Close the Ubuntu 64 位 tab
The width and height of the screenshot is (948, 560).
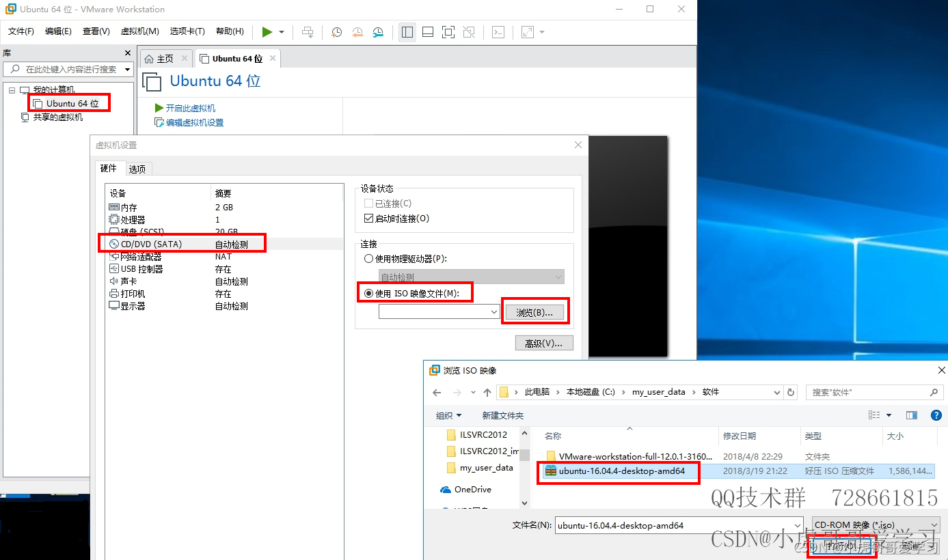273,59
